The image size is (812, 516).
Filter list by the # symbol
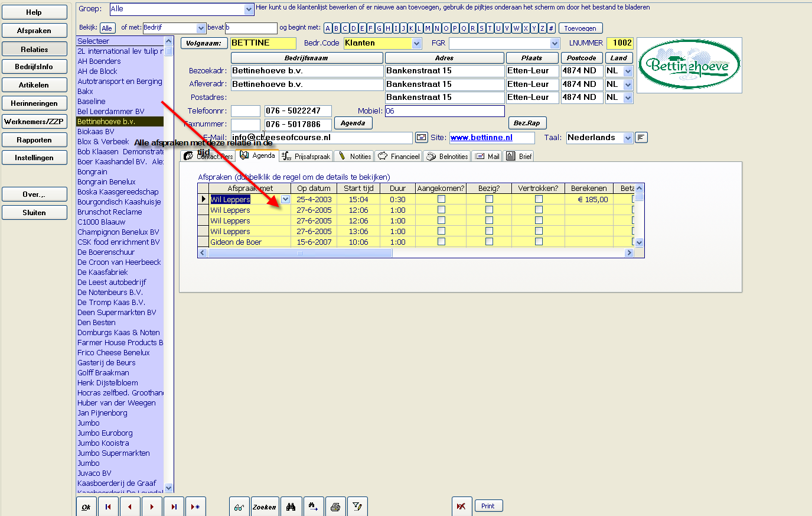pos(551,28)
